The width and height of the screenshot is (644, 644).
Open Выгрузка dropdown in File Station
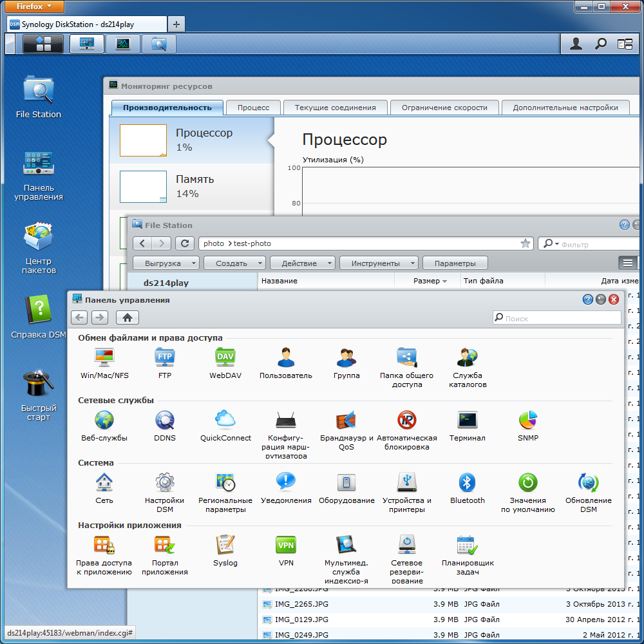pos(166,263)
